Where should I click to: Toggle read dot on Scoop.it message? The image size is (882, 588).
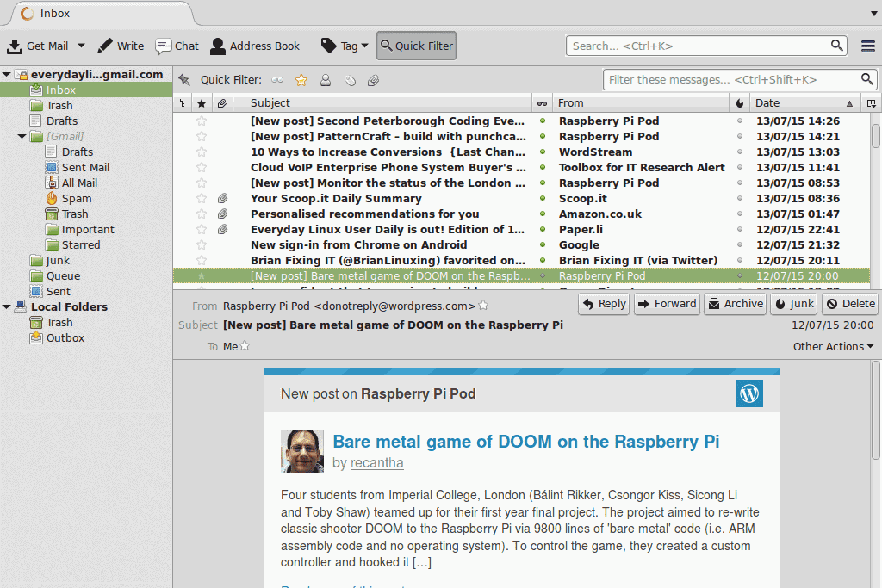click(543, 198)
